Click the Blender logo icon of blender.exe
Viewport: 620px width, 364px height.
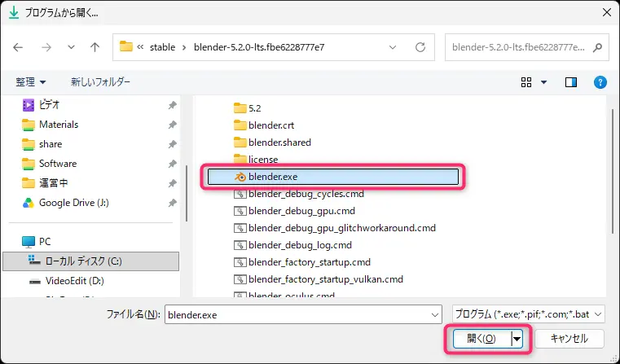pyautogui.click(x=240, y=177)
